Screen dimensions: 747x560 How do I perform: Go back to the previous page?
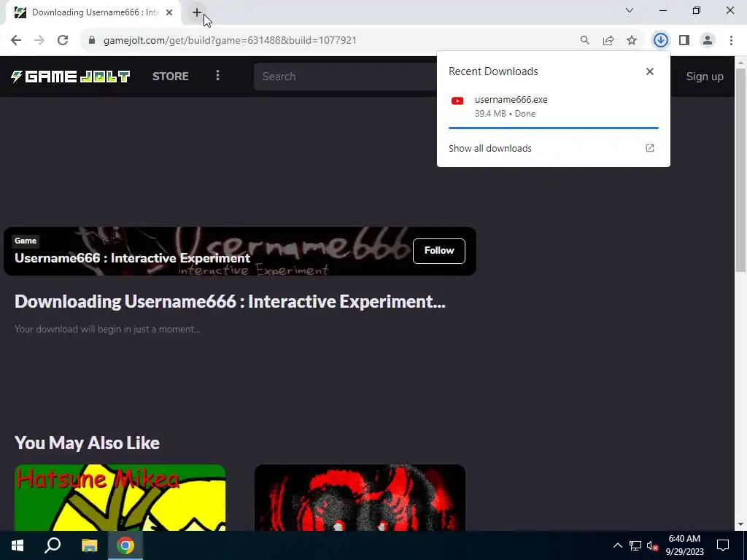point(16,41)
